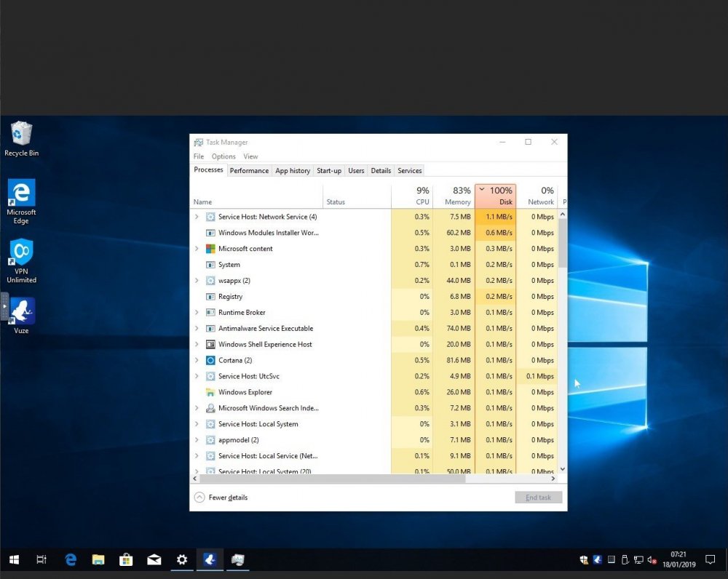Select the Vuze desktop shortcut
The image size is (728, 579).
[21, 316]
